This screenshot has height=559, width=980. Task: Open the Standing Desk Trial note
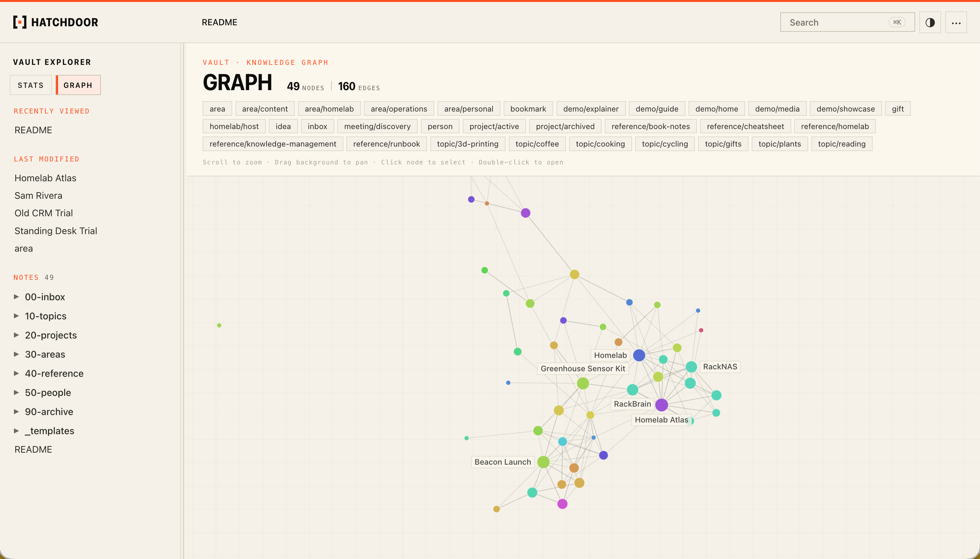coord(56,231)
